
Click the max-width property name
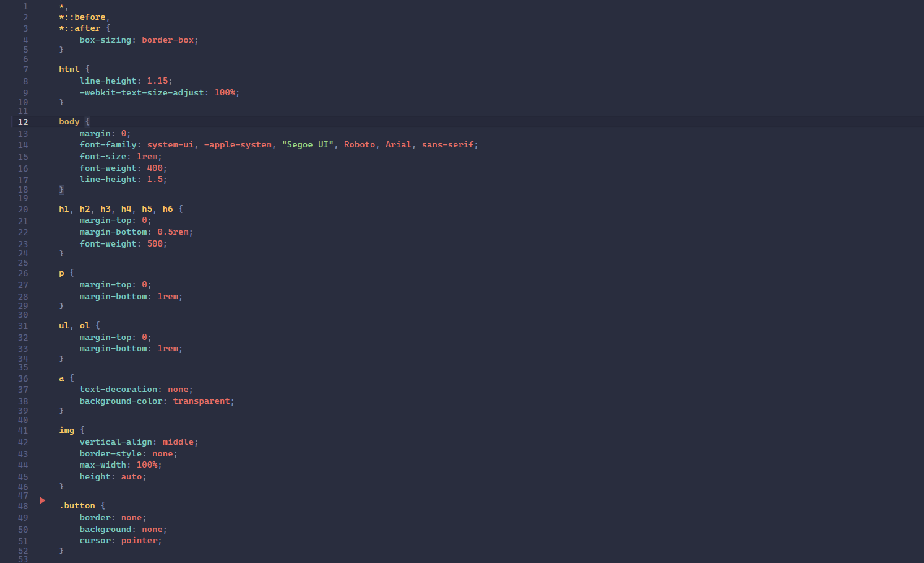pyautogui.click(x=103, y=465)
